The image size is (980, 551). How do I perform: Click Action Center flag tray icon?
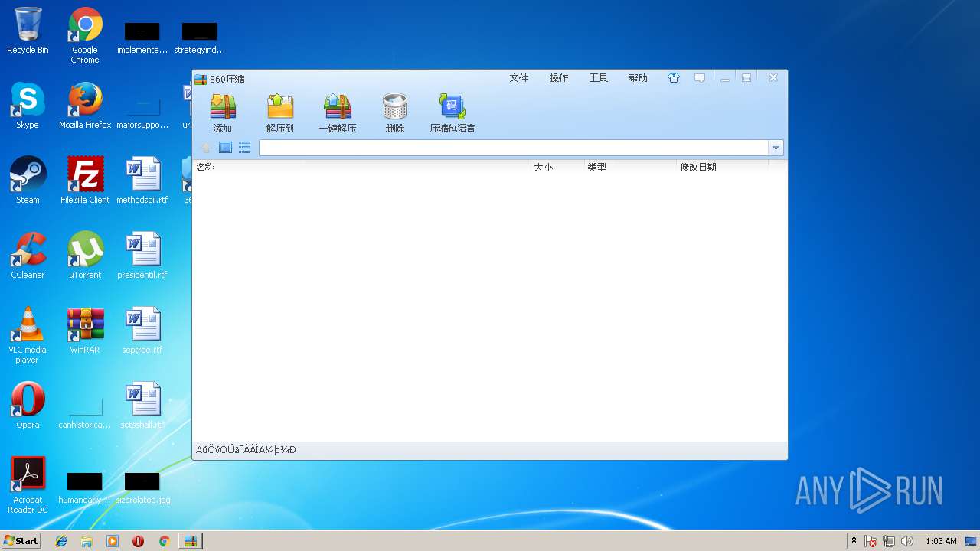click(871, 541)
